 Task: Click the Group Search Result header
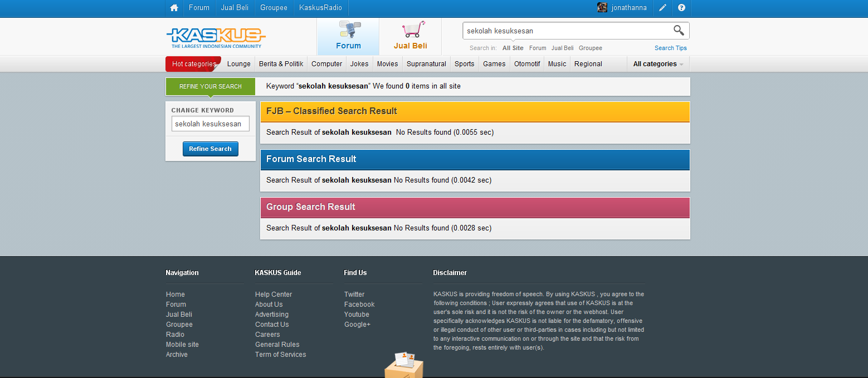click(475, 207)
